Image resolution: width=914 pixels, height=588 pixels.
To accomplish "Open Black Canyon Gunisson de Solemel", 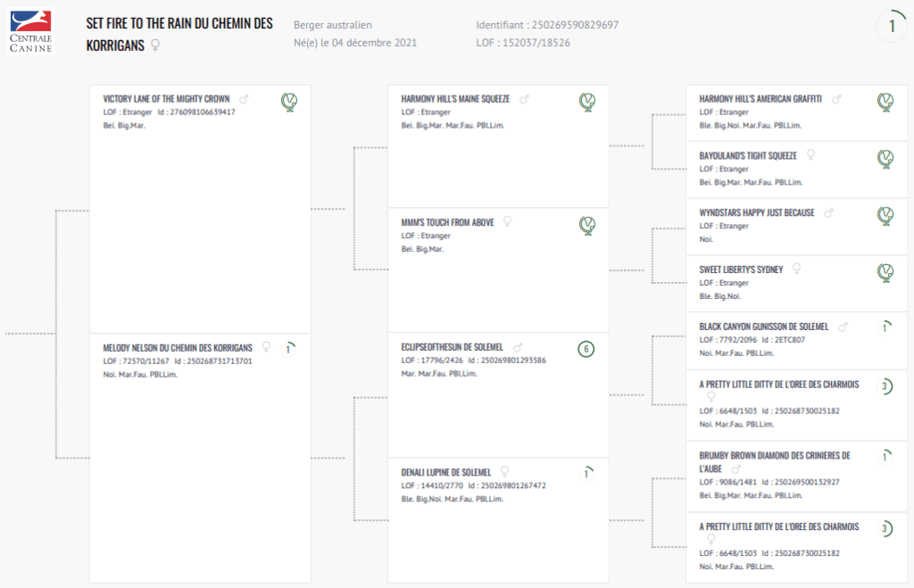I will [763, 327].
